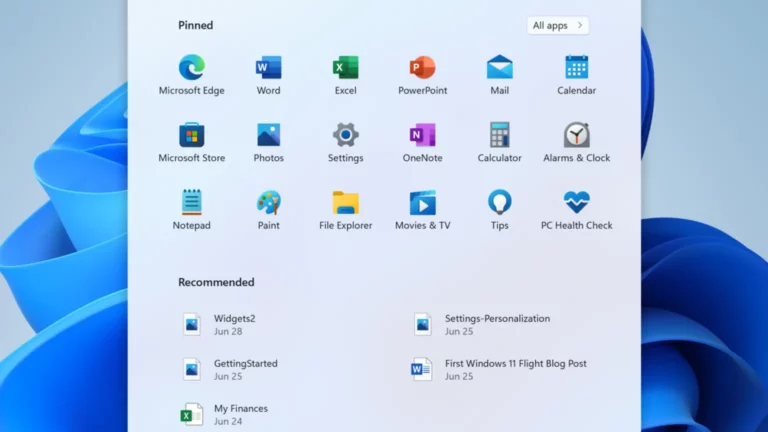Viewport: 768px width, 432px height.
Task: Launch the Notepad app icon
Action: (192, 210)
